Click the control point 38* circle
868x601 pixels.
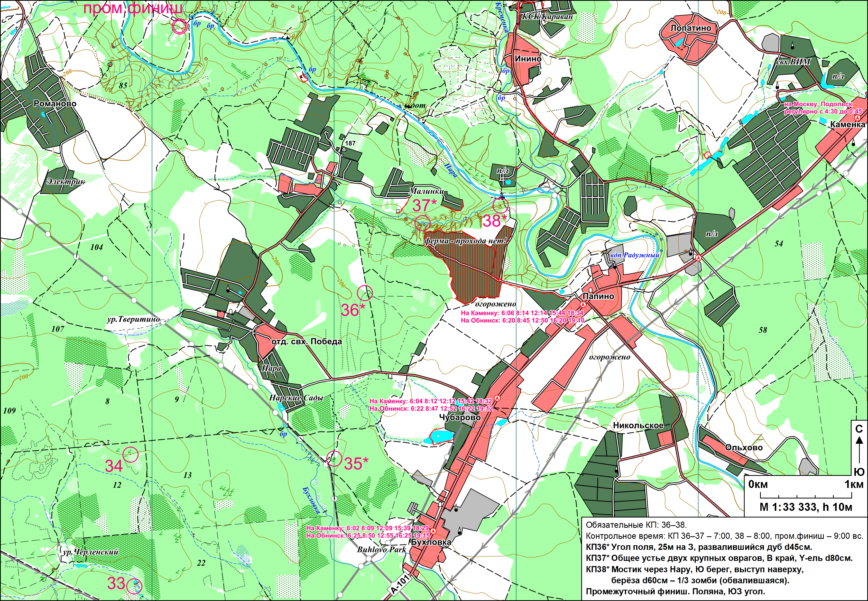501,205
